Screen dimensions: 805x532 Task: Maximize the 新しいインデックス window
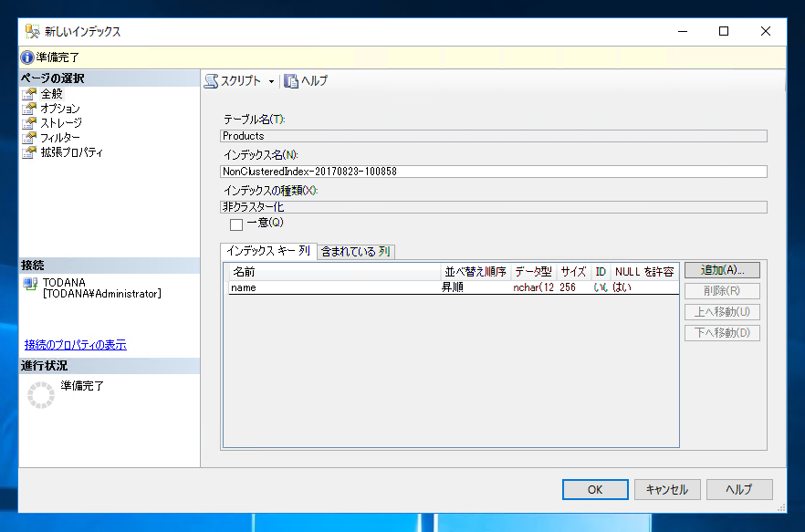tap(724, 31)
